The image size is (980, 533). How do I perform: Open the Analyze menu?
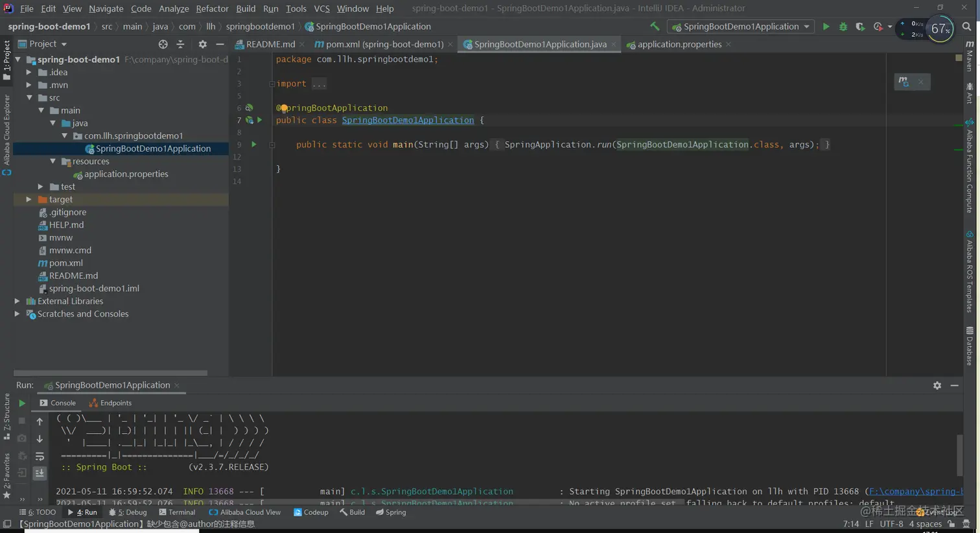point(174,8)
